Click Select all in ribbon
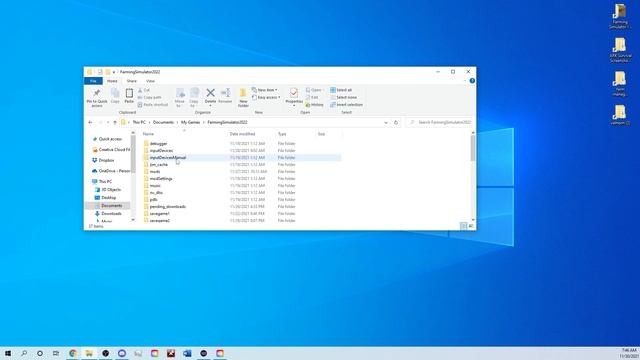Screen dimensions: 640x360 point(341,90)
